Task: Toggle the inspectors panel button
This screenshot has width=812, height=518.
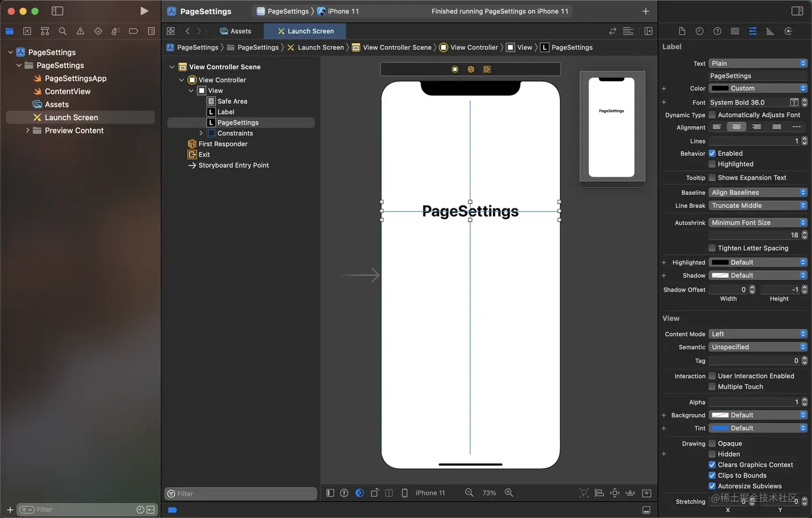Action: click(x=797, y=11)
